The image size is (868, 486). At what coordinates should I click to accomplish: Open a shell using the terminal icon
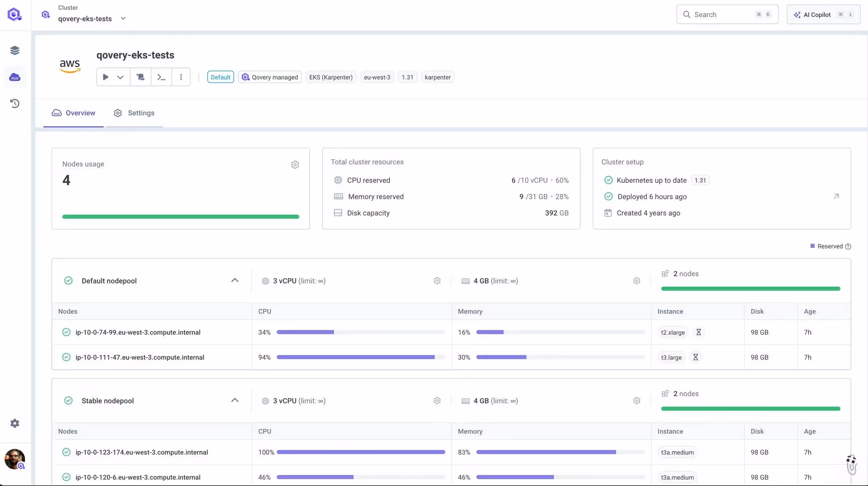click(161, 77)
